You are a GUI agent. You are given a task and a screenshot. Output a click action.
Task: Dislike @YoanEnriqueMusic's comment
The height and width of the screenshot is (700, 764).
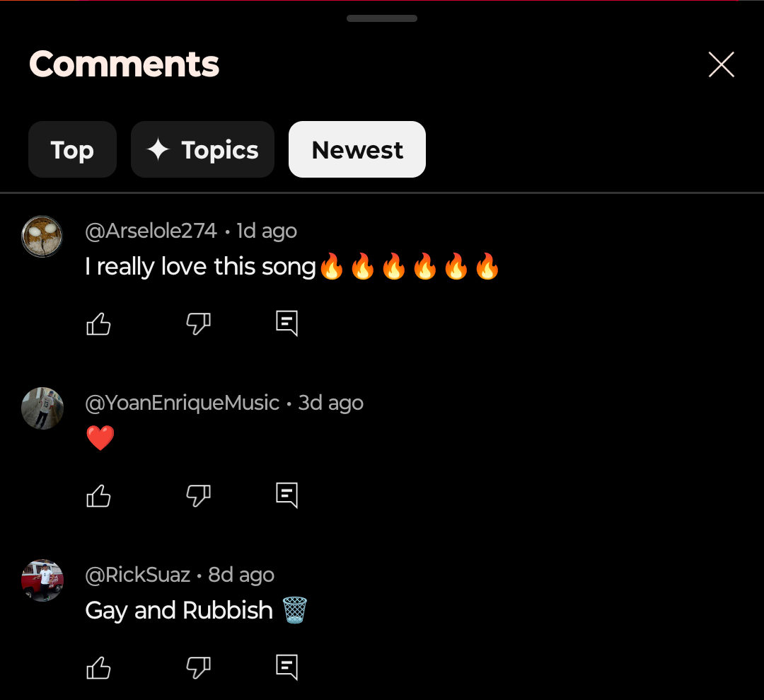click(x=198, y=495)
